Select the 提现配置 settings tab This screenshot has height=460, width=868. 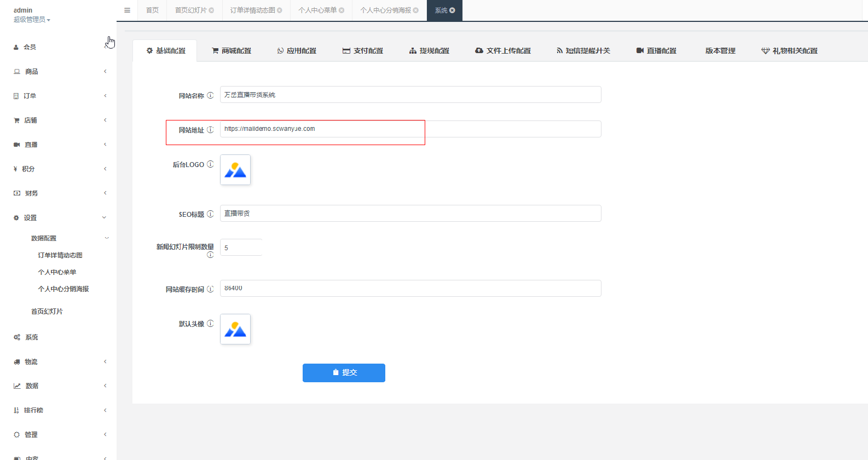429,51
